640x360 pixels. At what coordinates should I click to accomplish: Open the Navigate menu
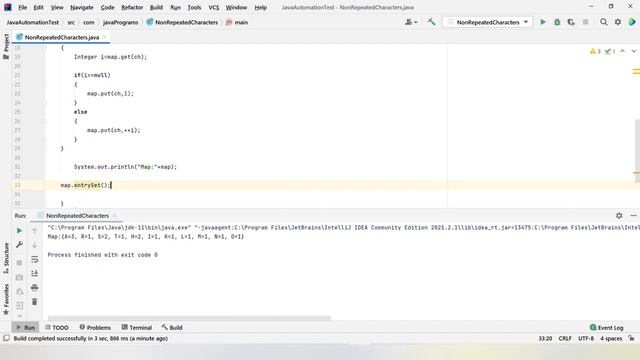coord(82,7)
